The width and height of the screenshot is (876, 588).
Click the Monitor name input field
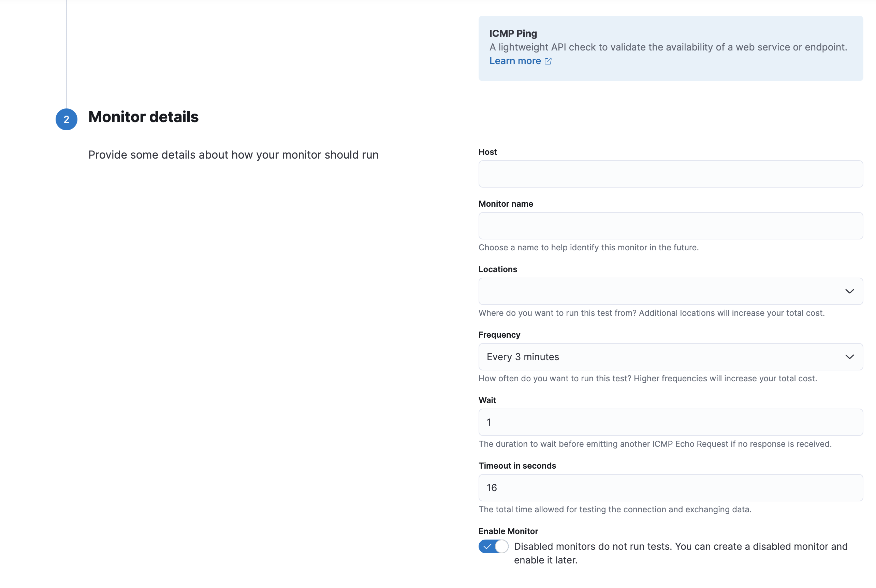click(671, 225)
